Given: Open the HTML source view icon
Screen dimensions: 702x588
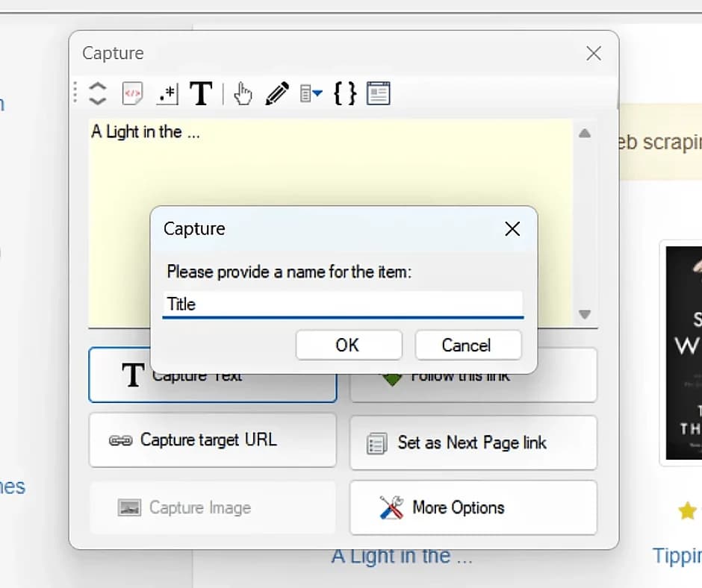Looking at the screenshot, I should point(132,93).
